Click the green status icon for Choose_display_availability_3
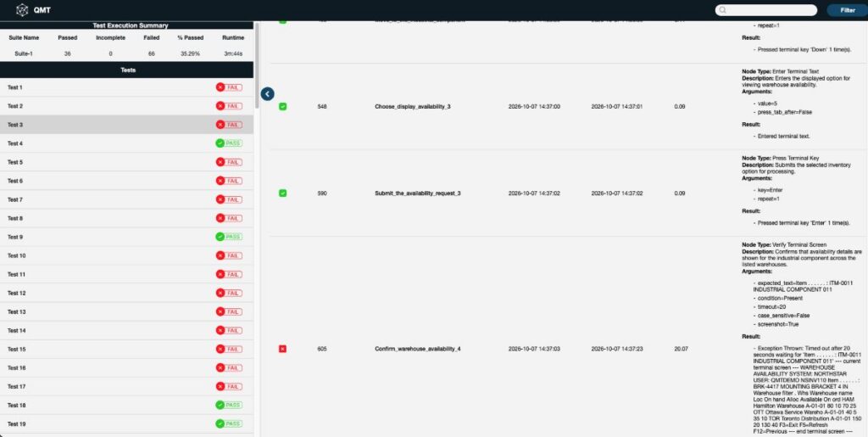868x437 pixels. click(283, 106)
